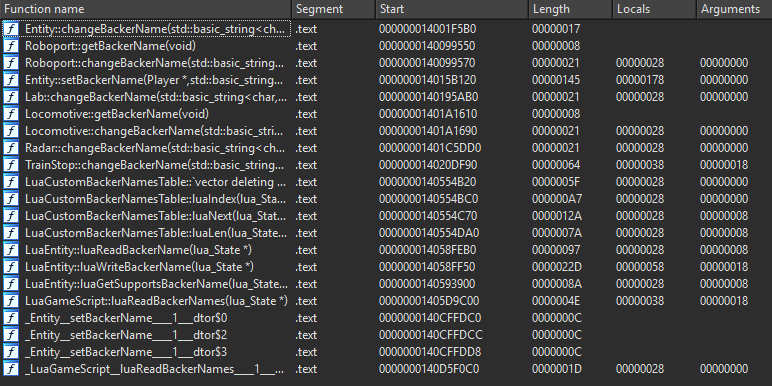The height and width of the screenshot is (386, 772).
Task: Click function icon beside Locomotive::changeBackerName row
Action: pos(11,131)
